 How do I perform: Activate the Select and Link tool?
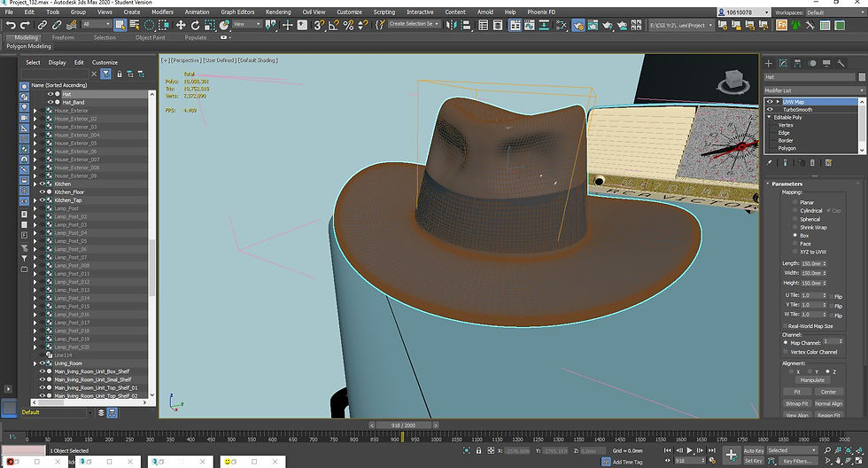pos(43,25)
